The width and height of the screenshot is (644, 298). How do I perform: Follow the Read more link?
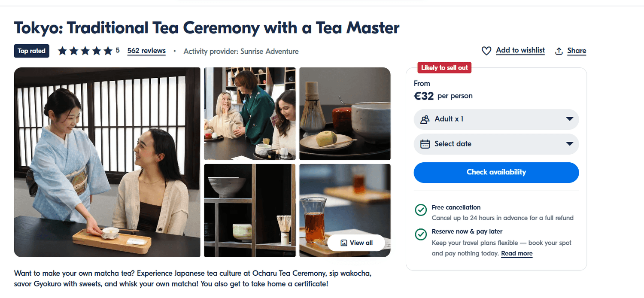pyautogui.click(x=516, y=253)
